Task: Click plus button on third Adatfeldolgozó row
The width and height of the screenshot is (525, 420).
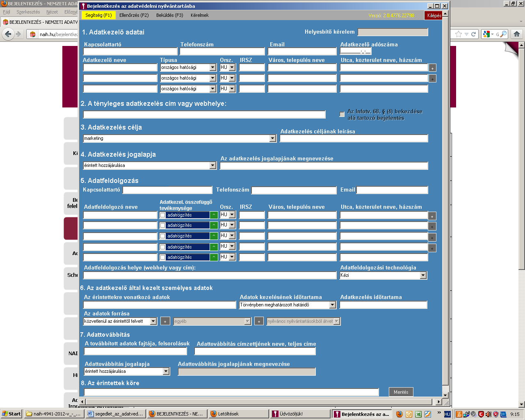Action: click(432, 237)
